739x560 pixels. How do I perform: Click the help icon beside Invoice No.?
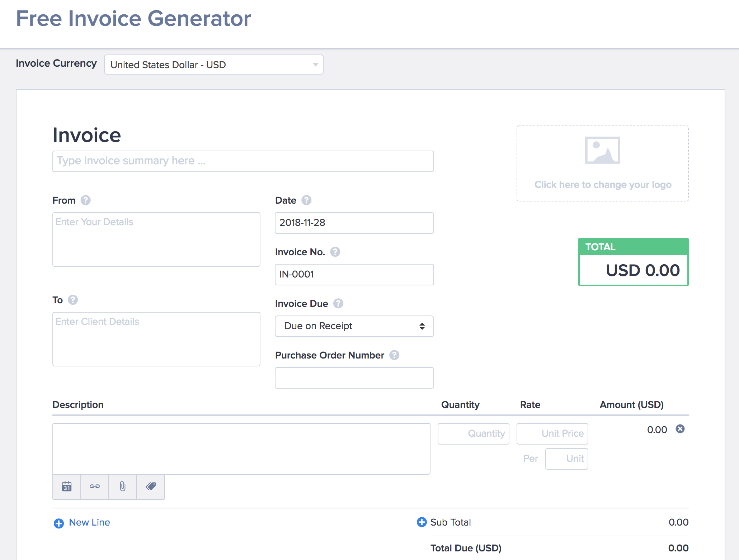click(x=335, y=252)
